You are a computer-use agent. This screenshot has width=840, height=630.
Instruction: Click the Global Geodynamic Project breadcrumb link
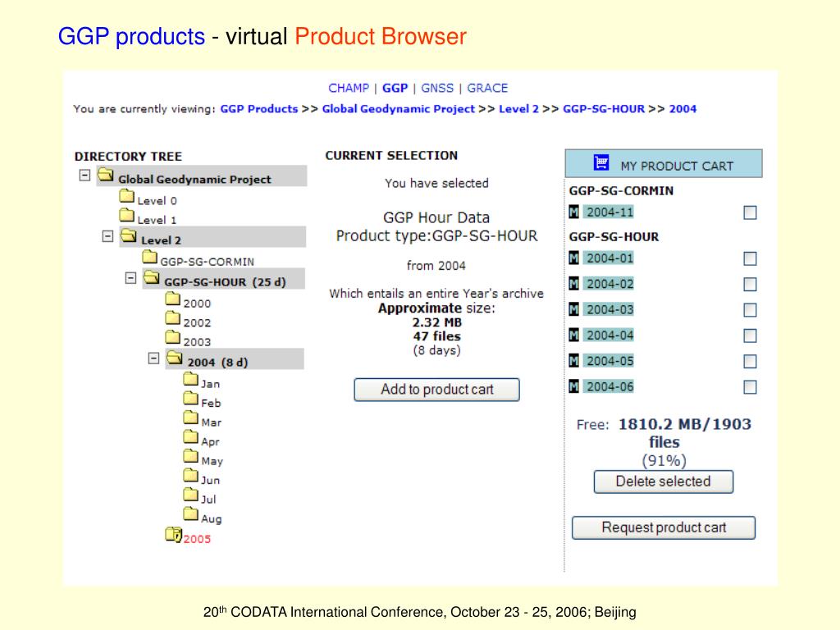[x=399, y=109]
